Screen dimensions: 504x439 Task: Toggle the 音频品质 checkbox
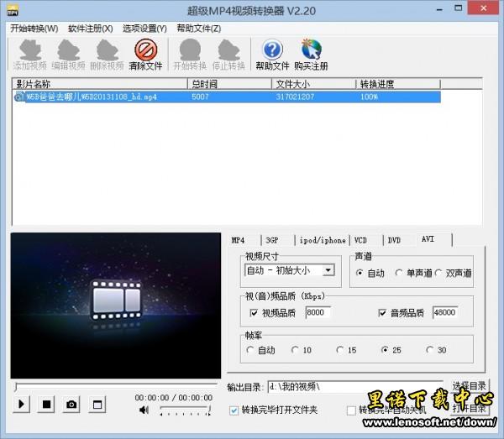coord(382,312)
